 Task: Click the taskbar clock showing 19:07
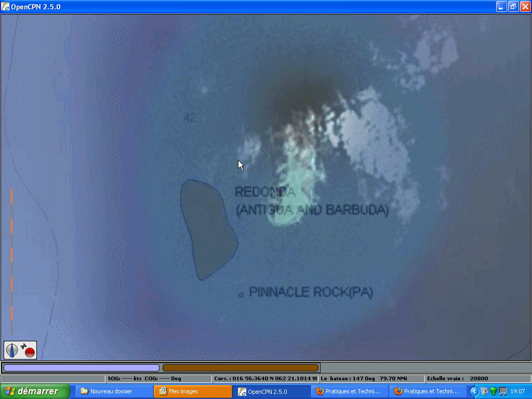[x=517, y=391]
